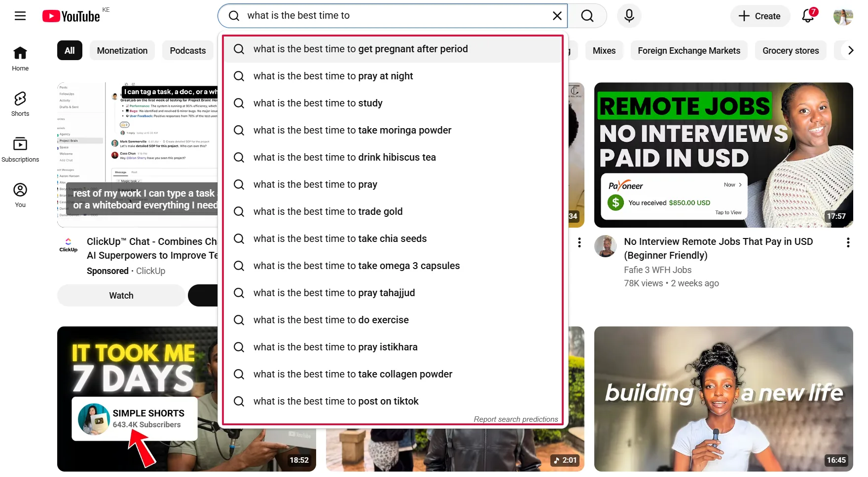
Task: Choose suggestion 'take omega 3 capsules'
Action: click(393, 266)
